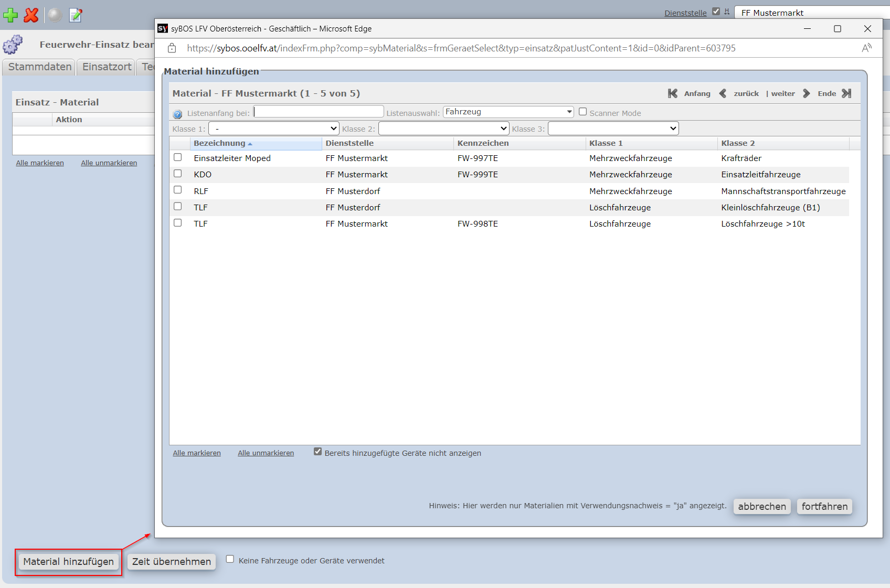The height and width of the screenshot is (588, 890).
Task: Select the Einsatzleiter Moped entry
Action: tap(232, 158)
